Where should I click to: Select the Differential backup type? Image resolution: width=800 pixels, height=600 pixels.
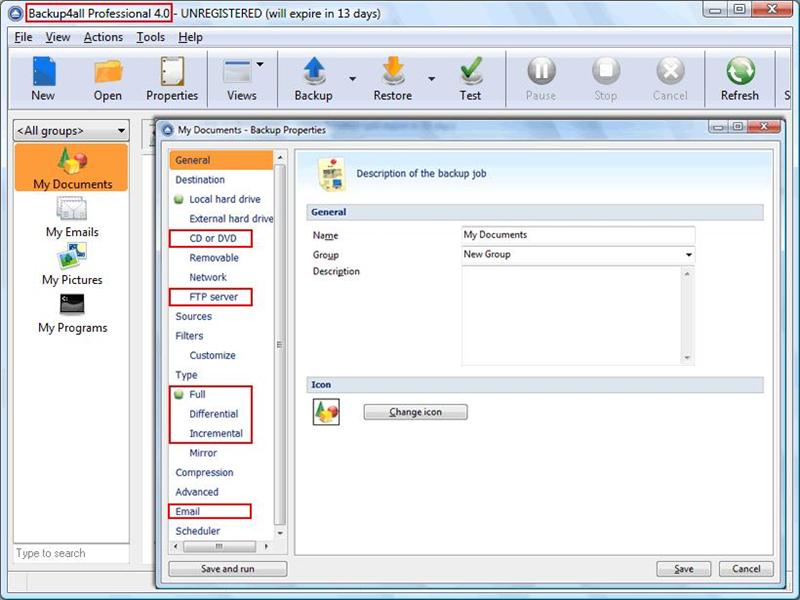214,414
